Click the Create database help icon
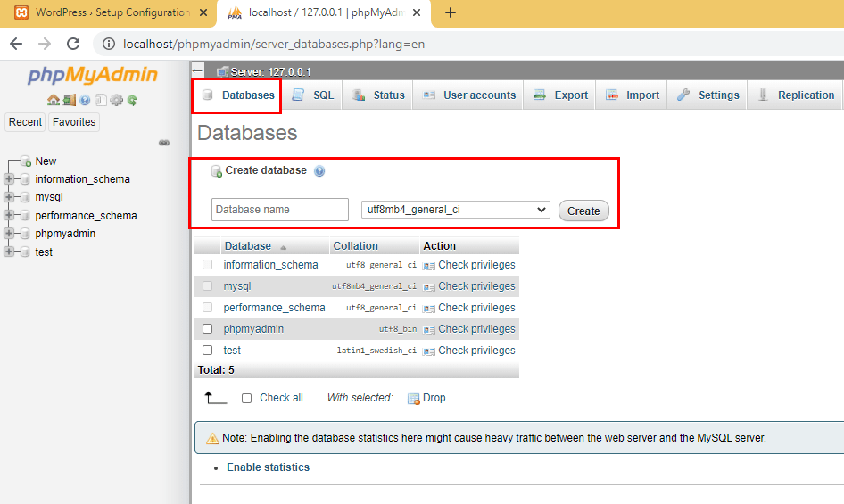Image resolution: width=844 pixels, height=504 pixels. (319, 171)
